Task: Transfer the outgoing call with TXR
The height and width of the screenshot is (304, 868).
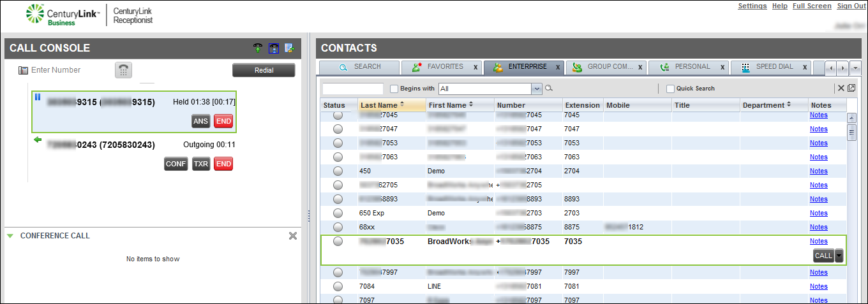Action: [201, 164]
